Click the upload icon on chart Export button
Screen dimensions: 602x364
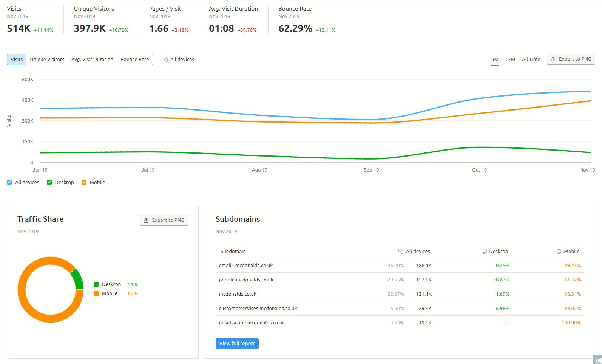553,59
